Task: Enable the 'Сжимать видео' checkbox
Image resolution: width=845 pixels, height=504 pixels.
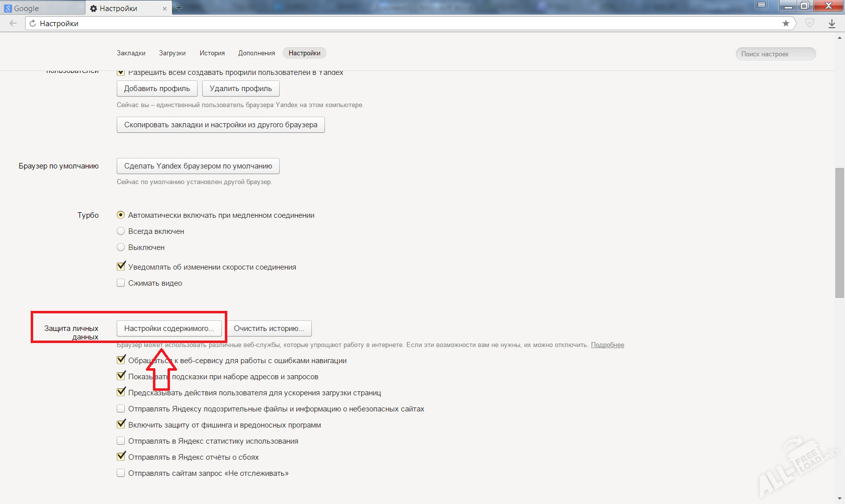Action: (121, 283)
